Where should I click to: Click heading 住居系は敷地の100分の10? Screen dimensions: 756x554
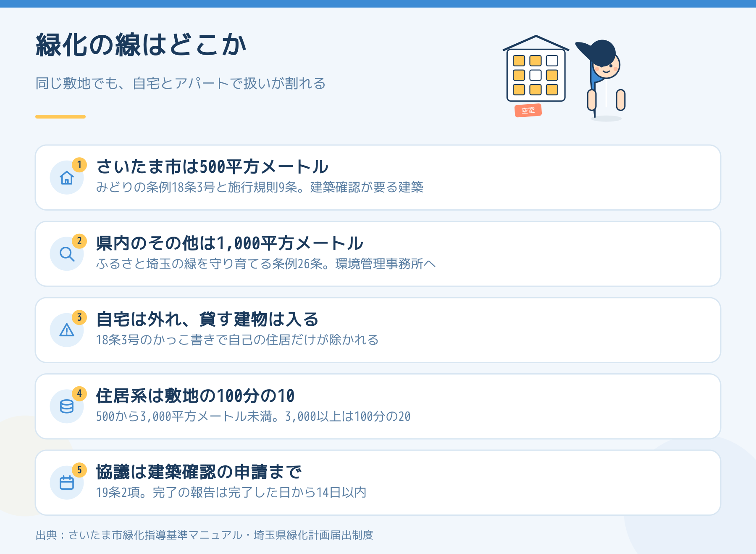195,396
